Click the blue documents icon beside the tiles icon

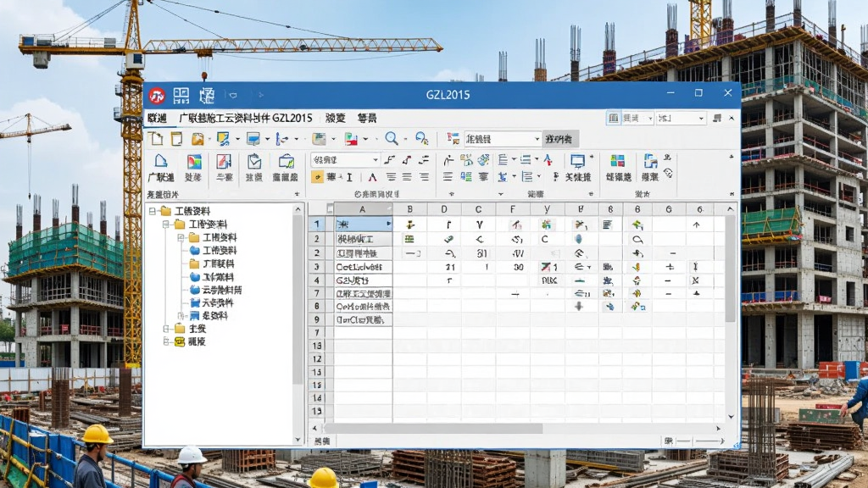[x=650, y=161]
